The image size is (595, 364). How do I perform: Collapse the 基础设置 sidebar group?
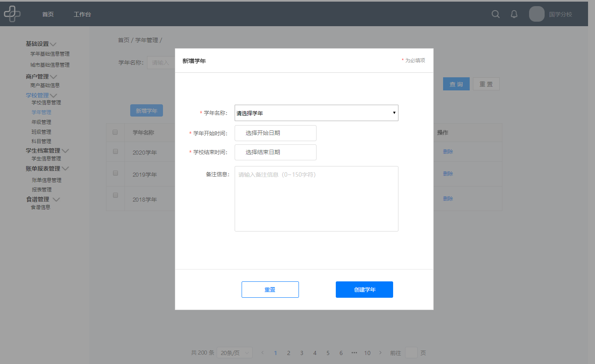pyautogui.click(x=53, y=44)
